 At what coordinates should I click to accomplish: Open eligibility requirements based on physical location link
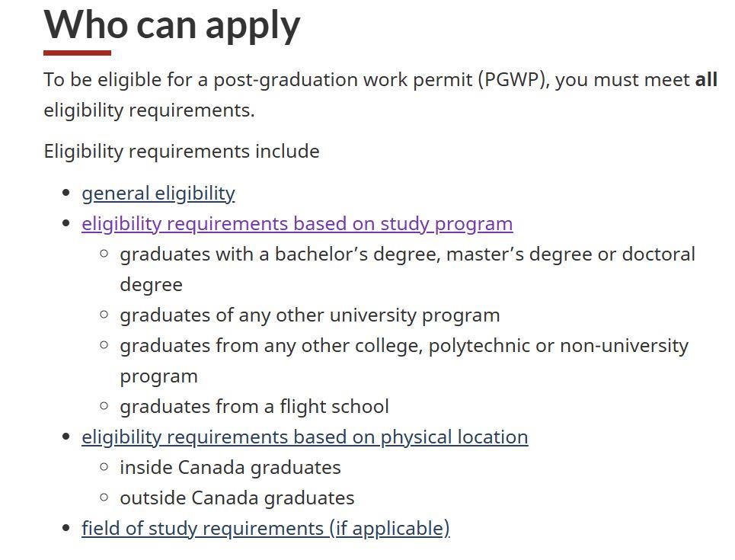305,437
